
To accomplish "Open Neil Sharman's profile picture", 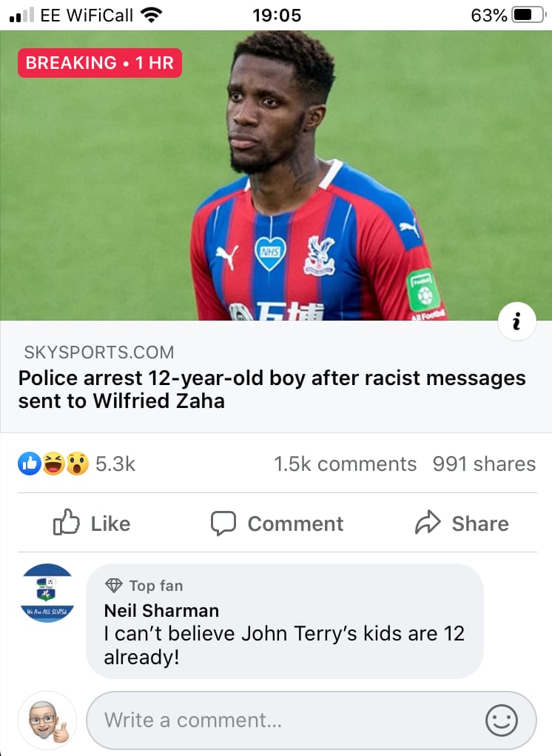I will (x=47, y=592).
